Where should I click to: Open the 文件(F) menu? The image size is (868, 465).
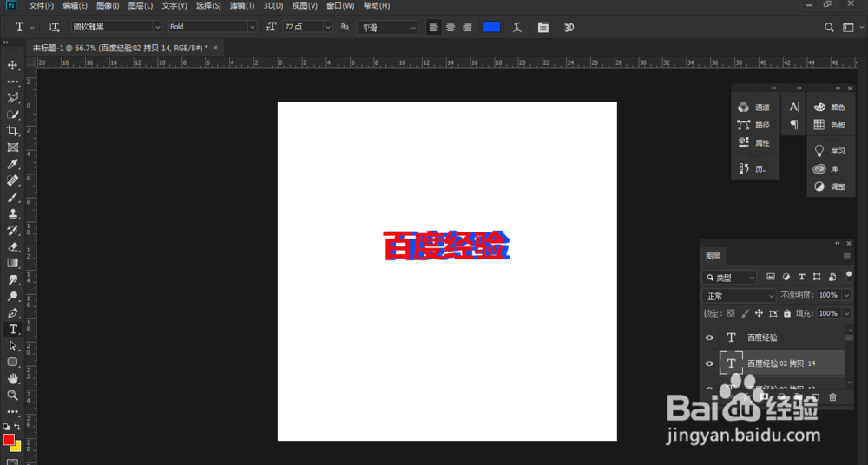[x=42, y=5]
